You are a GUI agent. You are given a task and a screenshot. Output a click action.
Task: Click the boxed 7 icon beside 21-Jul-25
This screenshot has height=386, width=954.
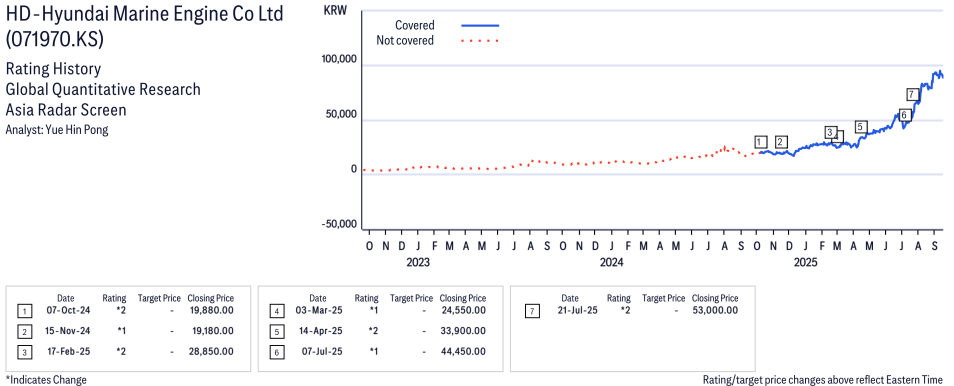click(x=531, y=312)
